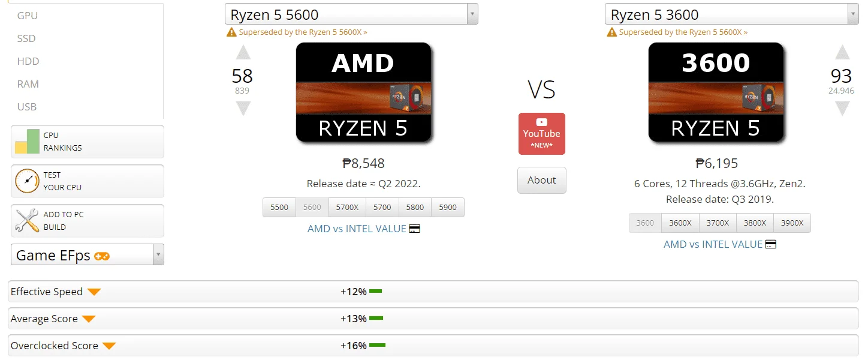Upvote the Ryzen 5 5600 arrow

pyautogui.click(x=243, y=53)
